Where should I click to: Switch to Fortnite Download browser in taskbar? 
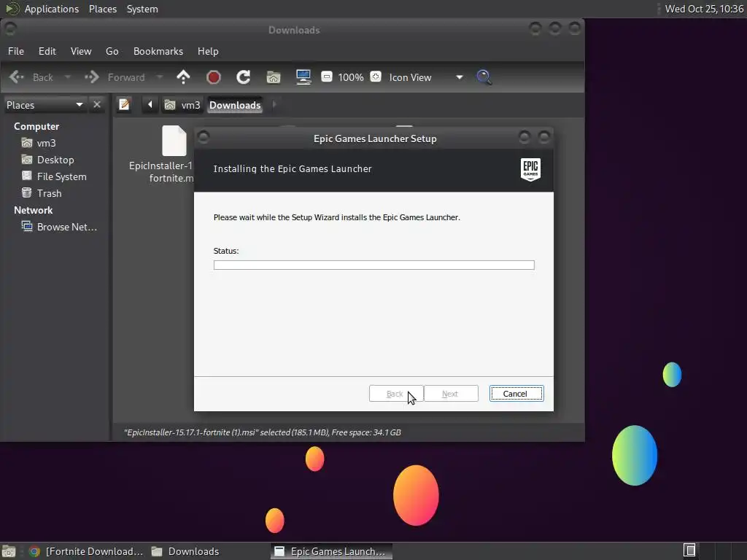coord(86,551)
